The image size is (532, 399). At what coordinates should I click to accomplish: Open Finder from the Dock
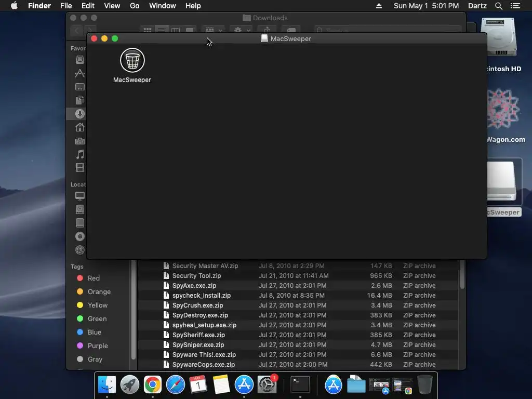107,385
